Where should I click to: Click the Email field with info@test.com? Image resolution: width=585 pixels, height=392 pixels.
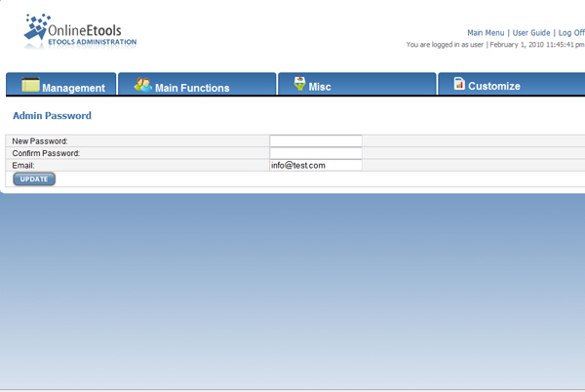tap(316, 165)
